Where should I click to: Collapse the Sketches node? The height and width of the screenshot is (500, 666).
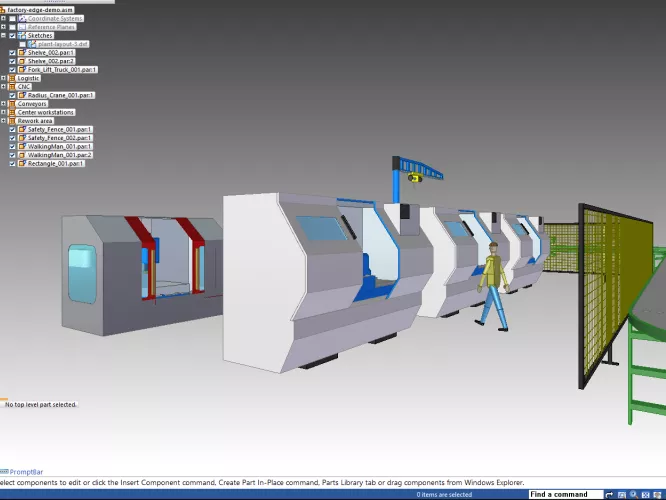3,35
